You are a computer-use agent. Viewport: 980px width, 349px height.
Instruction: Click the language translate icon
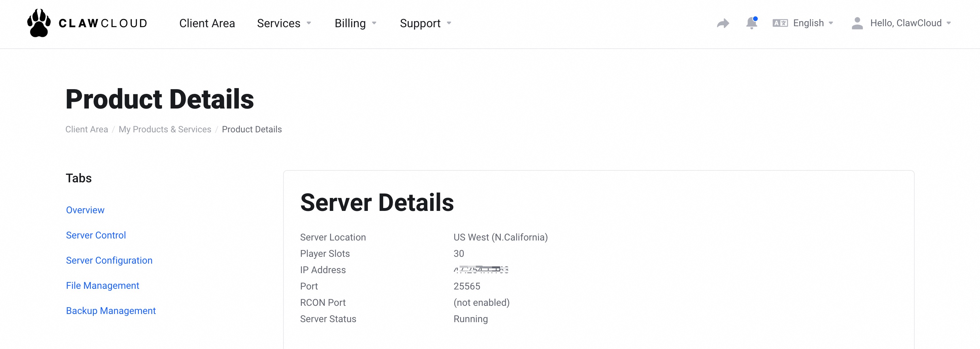point(780,23)
